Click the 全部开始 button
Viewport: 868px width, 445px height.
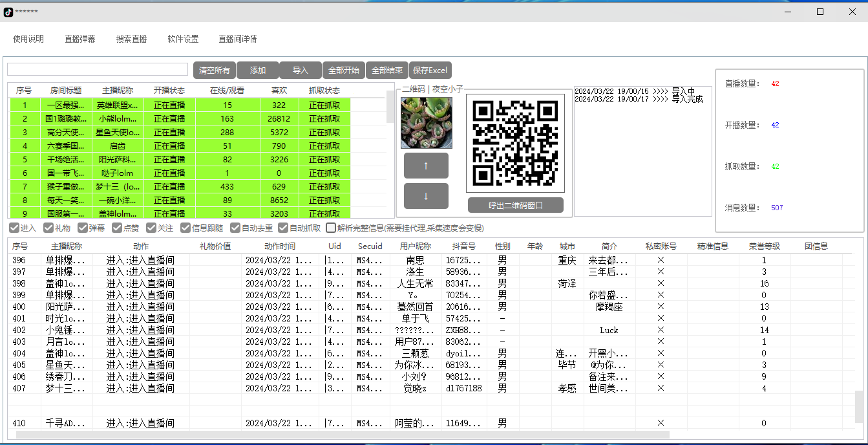coord(343,71)
